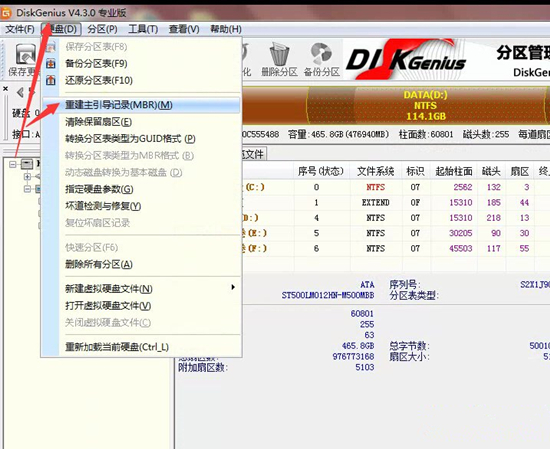Screen dimensions: 550x449
Task: Choose 还原分区表(F10) from the menu
Action: (141, 80)
